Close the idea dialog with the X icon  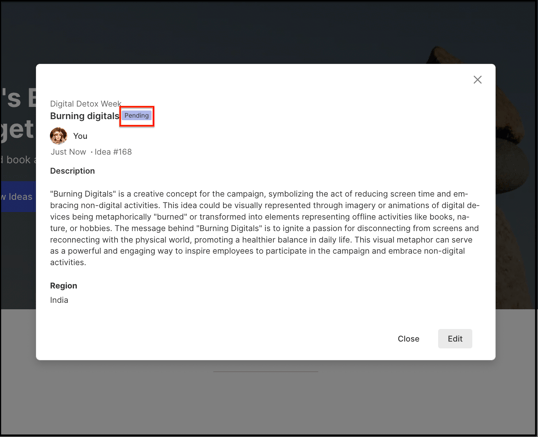coord(477,80)
